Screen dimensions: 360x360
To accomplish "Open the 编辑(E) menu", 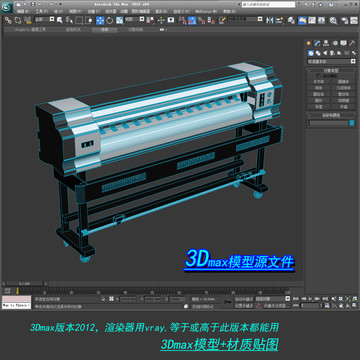I will point(23,11).
